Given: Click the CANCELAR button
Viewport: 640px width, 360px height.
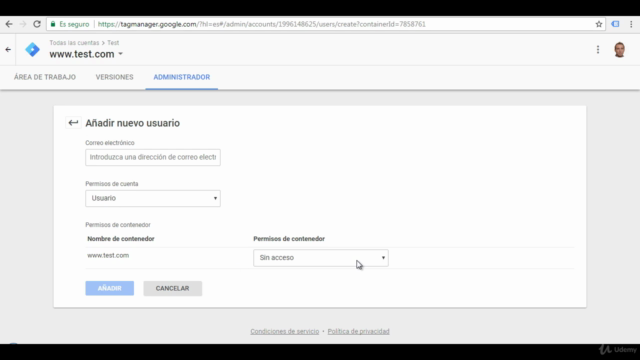Looking at the screenshot, I should click(x=172, y=288).
